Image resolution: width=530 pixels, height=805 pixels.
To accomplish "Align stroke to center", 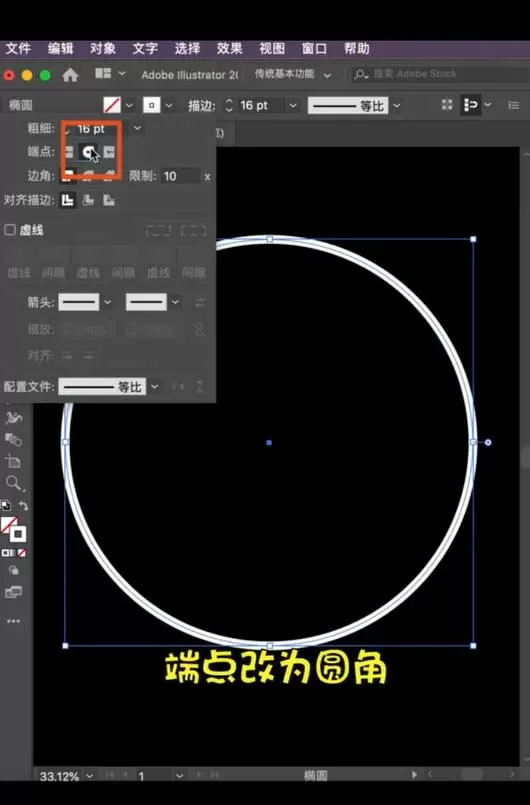I will [67, 200].
